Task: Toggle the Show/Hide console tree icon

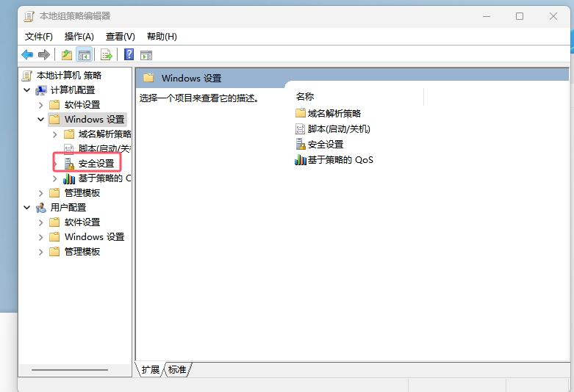Action: pyautogui.click(x=84, y=54)
